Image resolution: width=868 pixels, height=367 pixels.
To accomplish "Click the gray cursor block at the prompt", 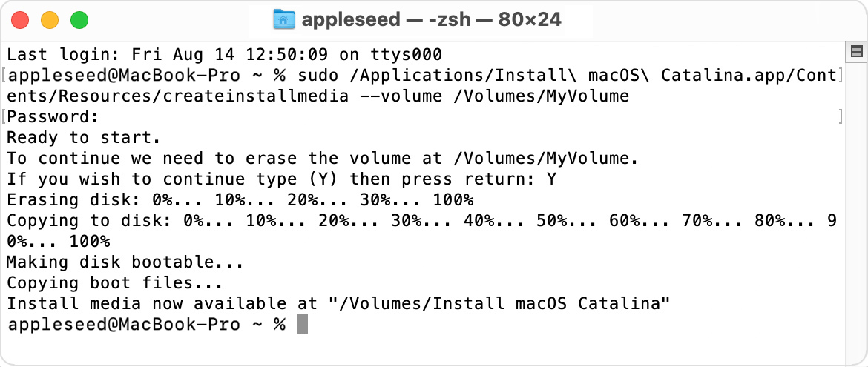I will tap(302, 325).
